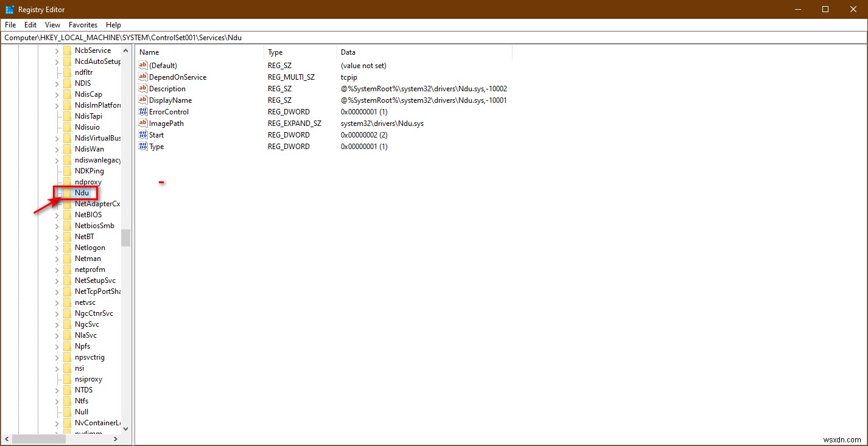Click the ab icon beside DisplayName
The height and width of the screenshot is (446, 868).
[x=142, y=100]
